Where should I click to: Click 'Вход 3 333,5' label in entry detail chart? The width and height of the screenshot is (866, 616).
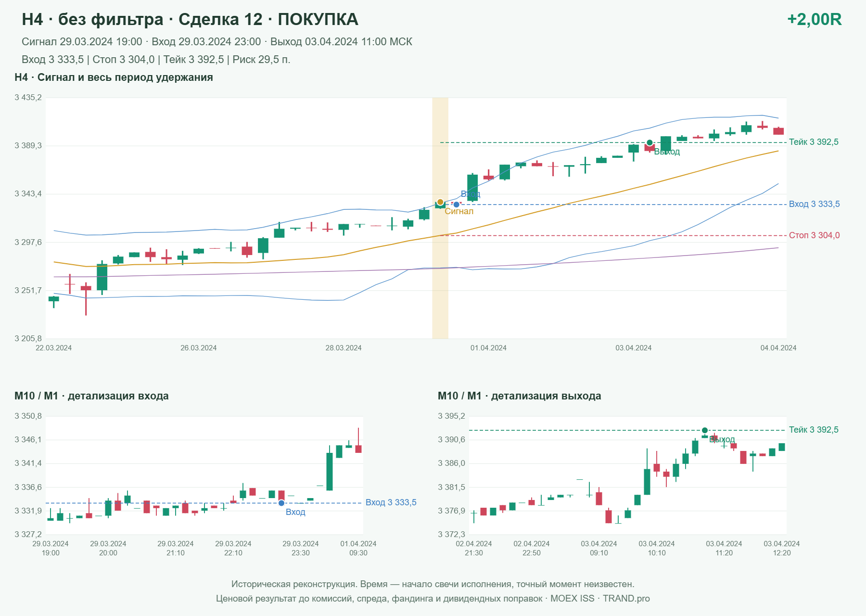pos(391,502)
